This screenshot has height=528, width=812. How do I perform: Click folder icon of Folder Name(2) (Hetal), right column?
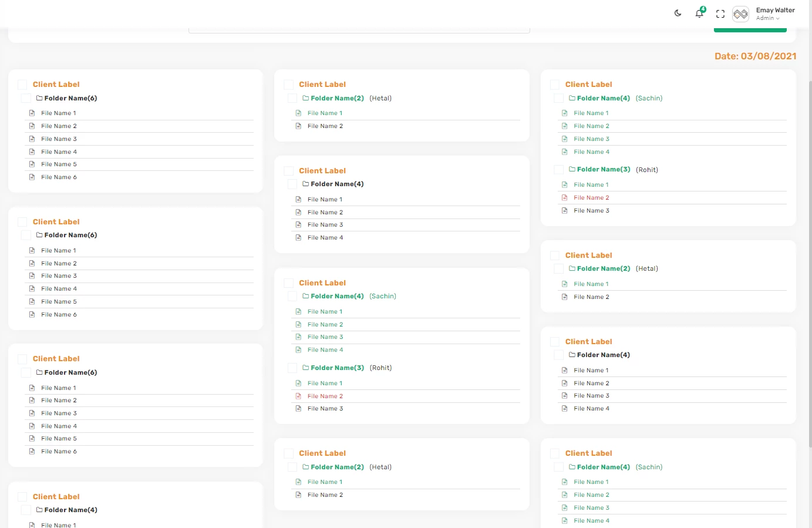click(572, 268)
